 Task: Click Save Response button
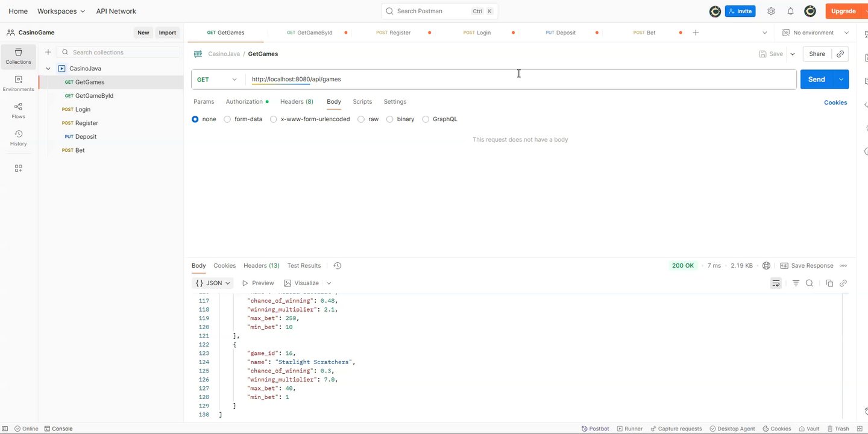(807, 266)
